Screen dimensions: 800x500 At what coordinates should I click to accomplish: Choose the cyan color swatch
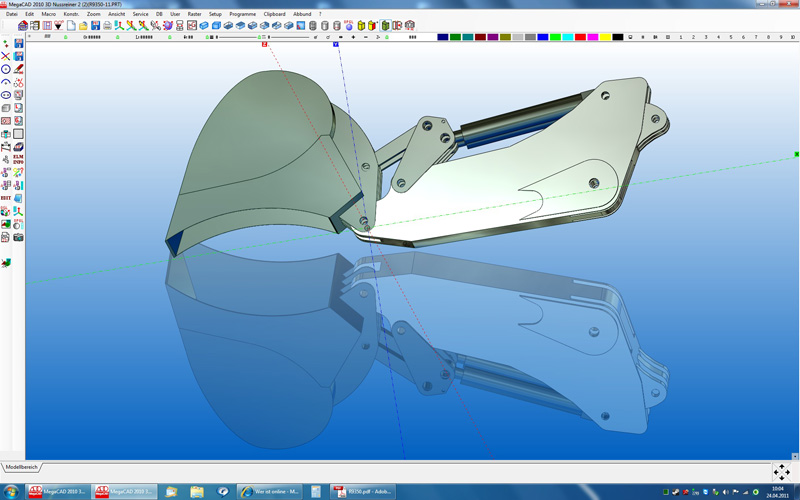568,37
